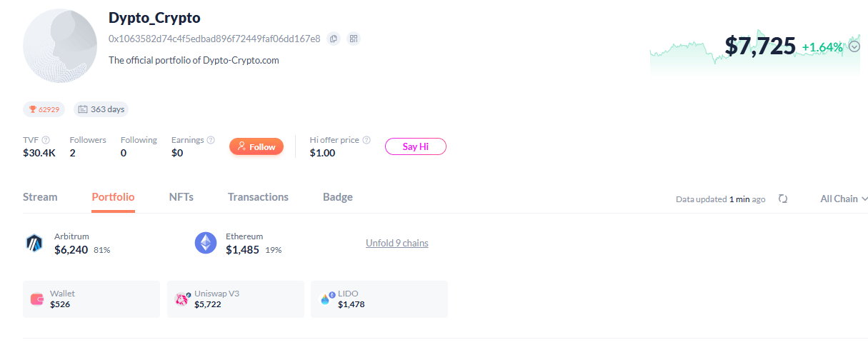Open the Transactions tab
868x345 pixels.
tap(258, 197)
